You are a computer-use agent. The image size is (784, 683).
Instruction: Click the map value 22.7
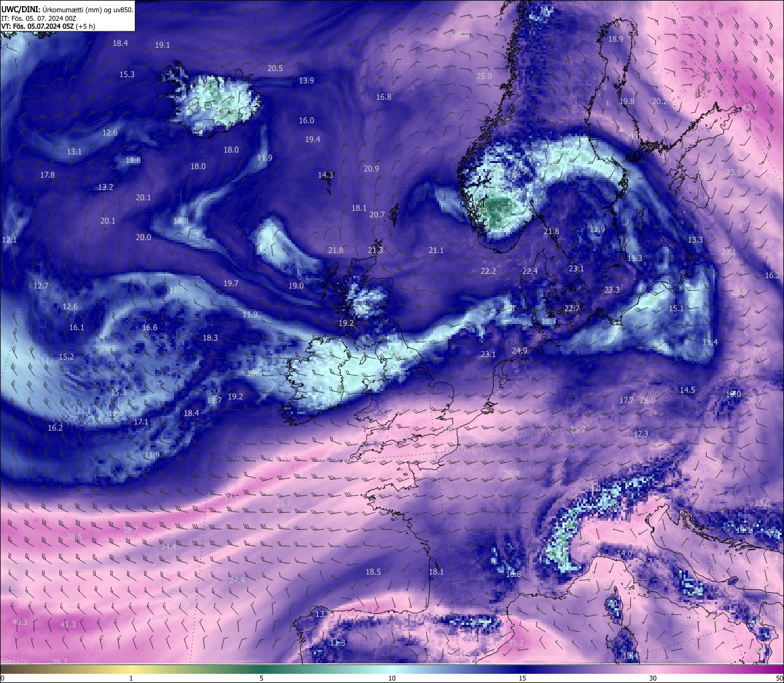[572, 308]
